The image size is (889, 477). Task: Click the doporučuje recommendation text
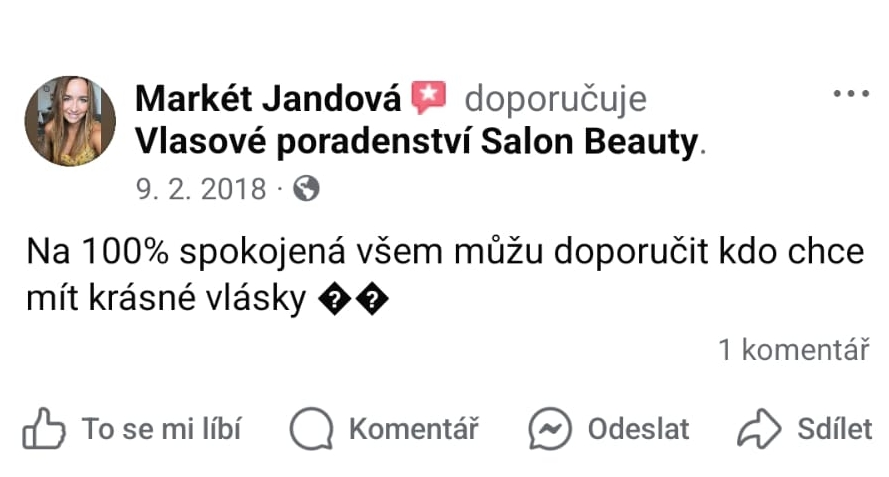pos(556,100)
